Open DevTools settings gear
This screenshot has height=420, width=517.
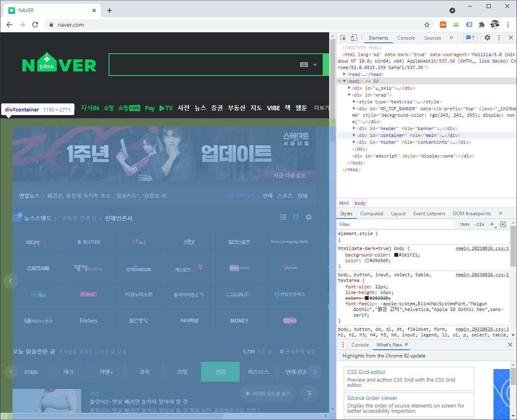[x=488, y=38]
